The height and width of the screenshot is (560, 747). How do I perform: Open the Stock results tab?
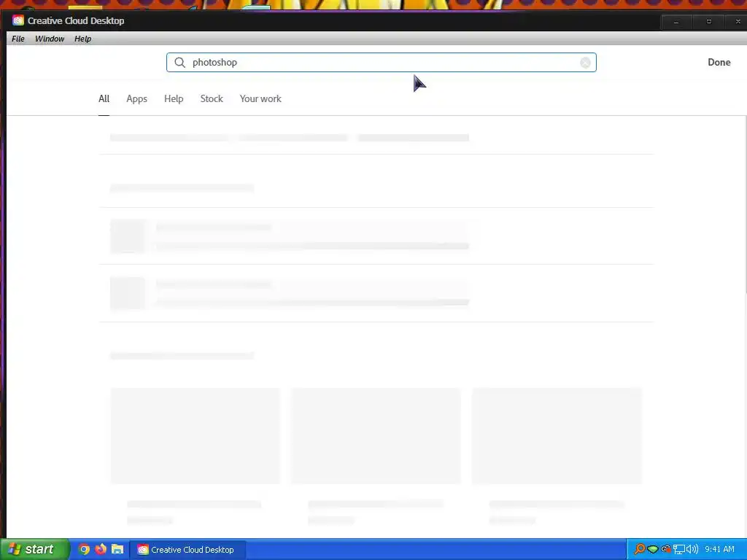click(212, 98)
